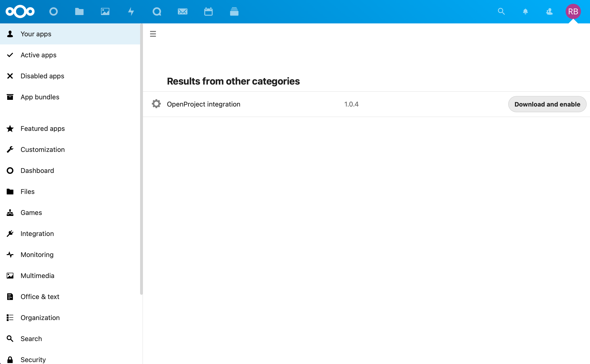Open the Activity feed icon

(131, 11)
